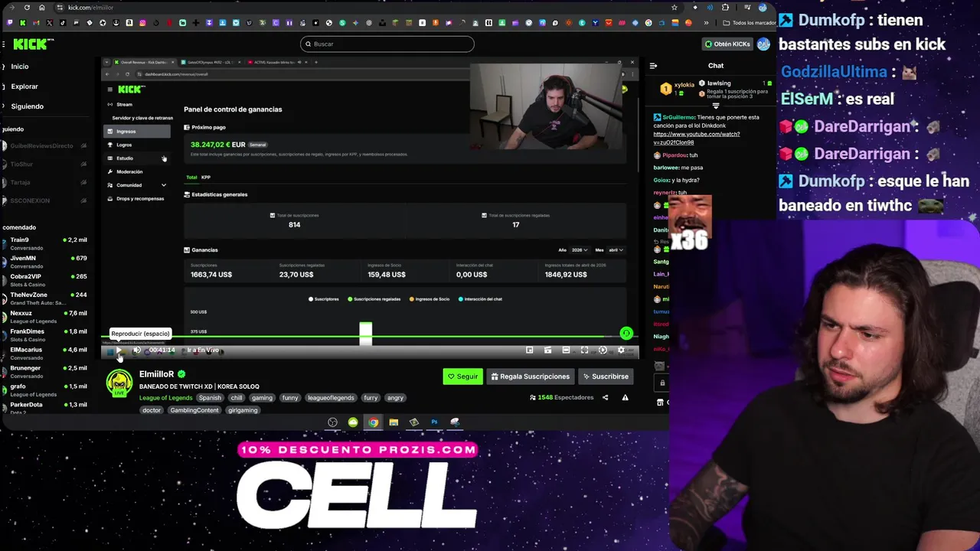Open recommended channel ElMacarius
This screenshot has height=551, width=980.
click(44, 354)
